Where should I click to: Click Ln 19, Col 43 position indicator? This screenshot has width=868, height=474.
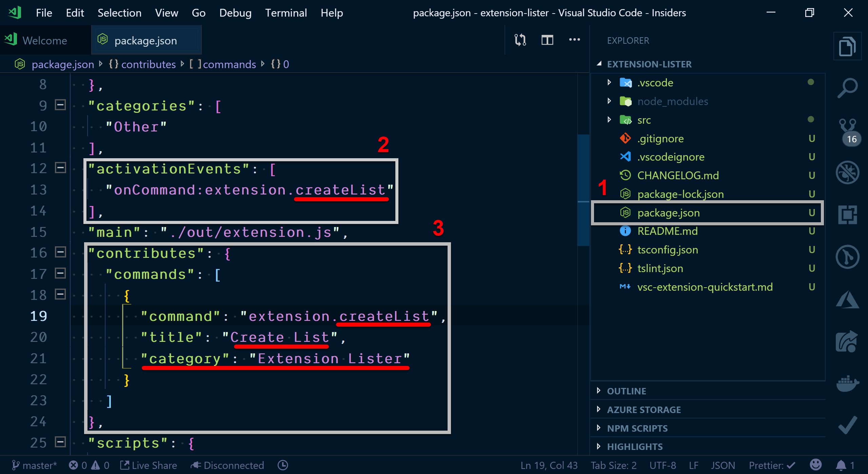point(549,465)
